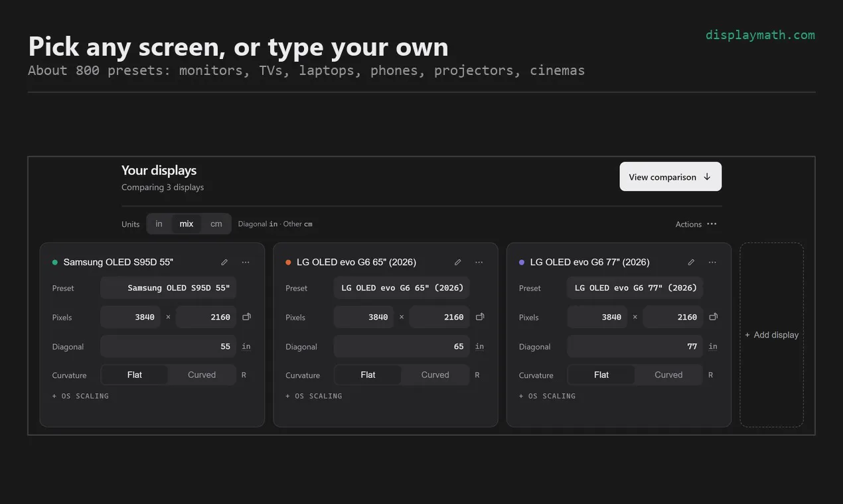Click the 'Comparing 3 displays' text

pos(163,187)
